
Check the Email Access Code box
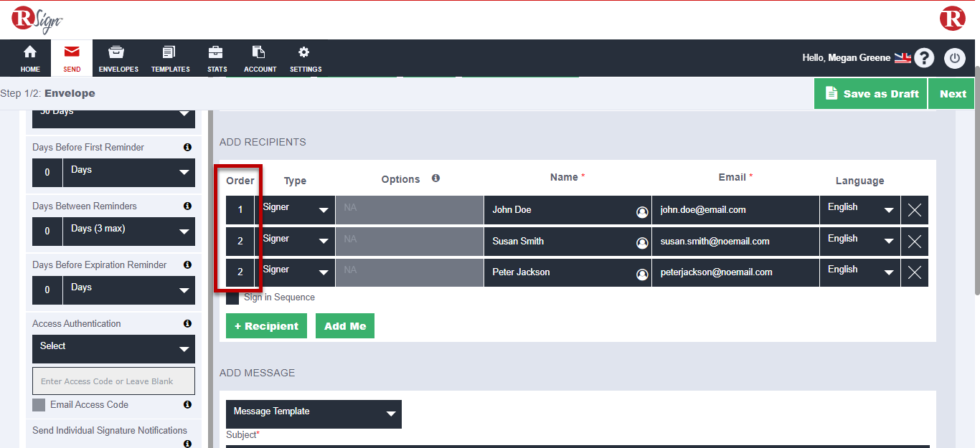[39, 405]
